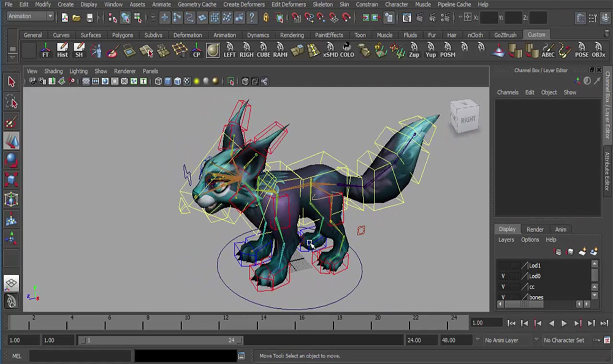Select the CUBE shelf icon

pyautogui.click(x=263, y=49)
